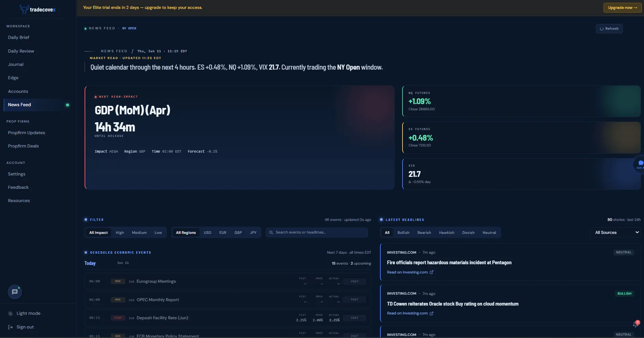
Task: Click the notification bell icon
Action: (x=635, y=324)
